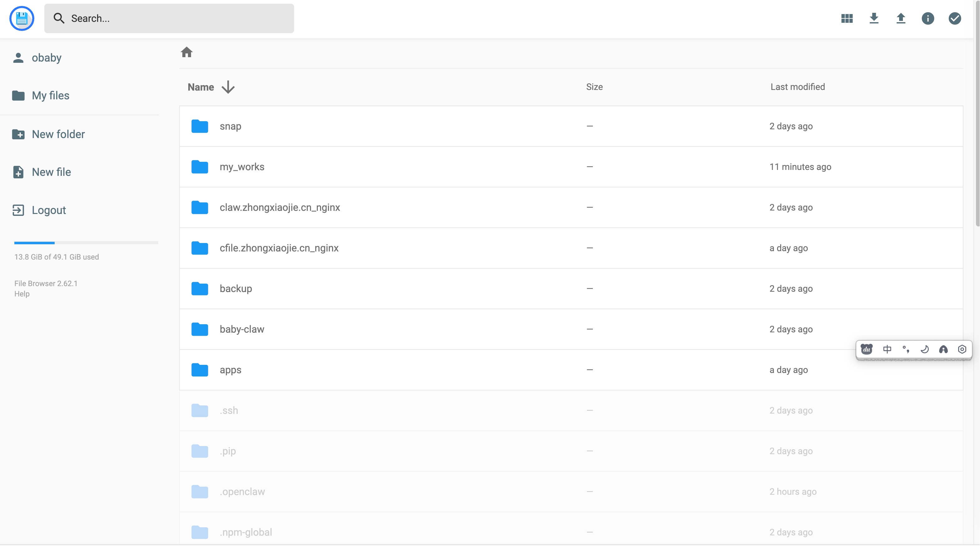The height and width of the screenshot is (546, 980).
Task: Toggle name sort direction arrow
Action: coord(228,87)
